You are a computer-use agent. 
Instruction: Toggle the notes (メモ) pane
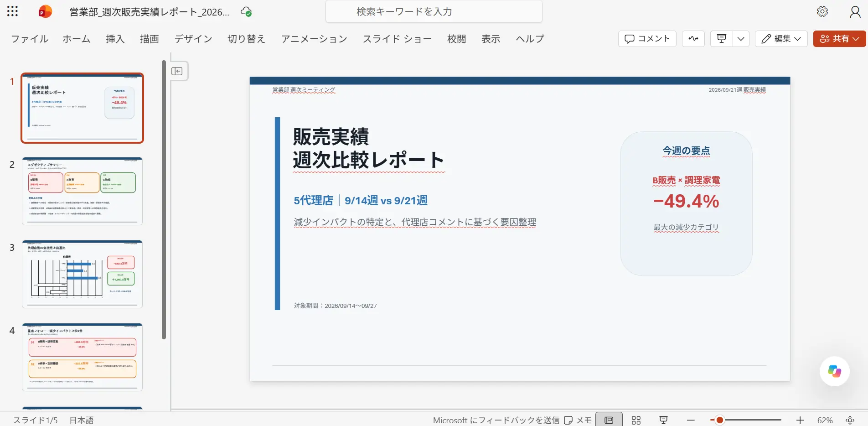tap(578, 420)
